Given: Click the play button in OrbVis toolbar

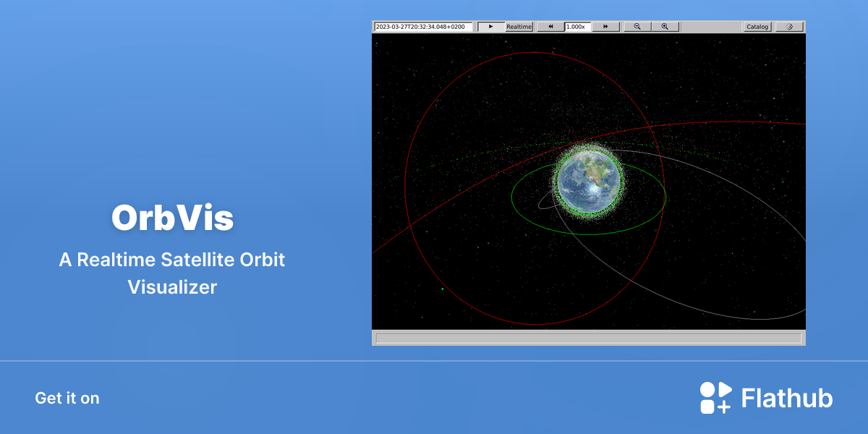Looking at the screenshot, I should (491, 27).
